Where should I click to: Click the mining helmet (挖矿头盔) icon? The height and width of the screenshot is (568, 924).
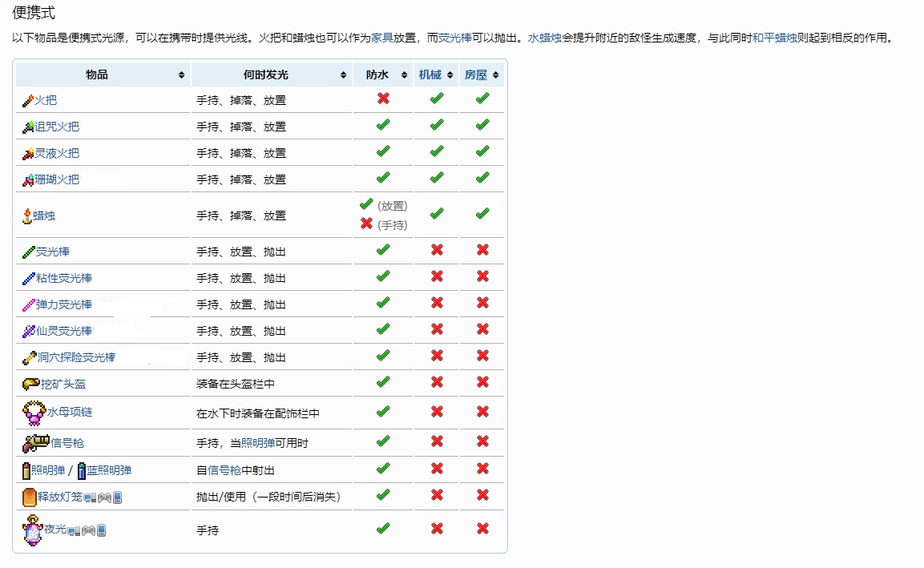click(x=30, y=384)
